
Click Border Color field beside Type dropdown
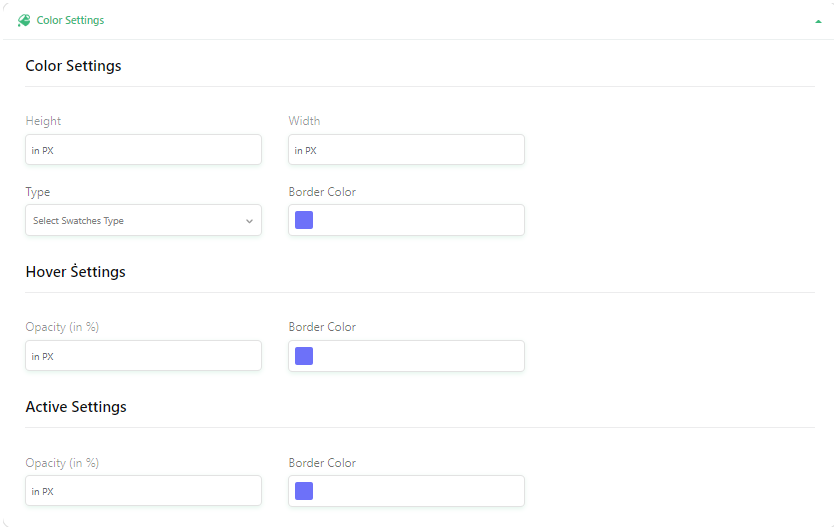[x=406, y=220]
